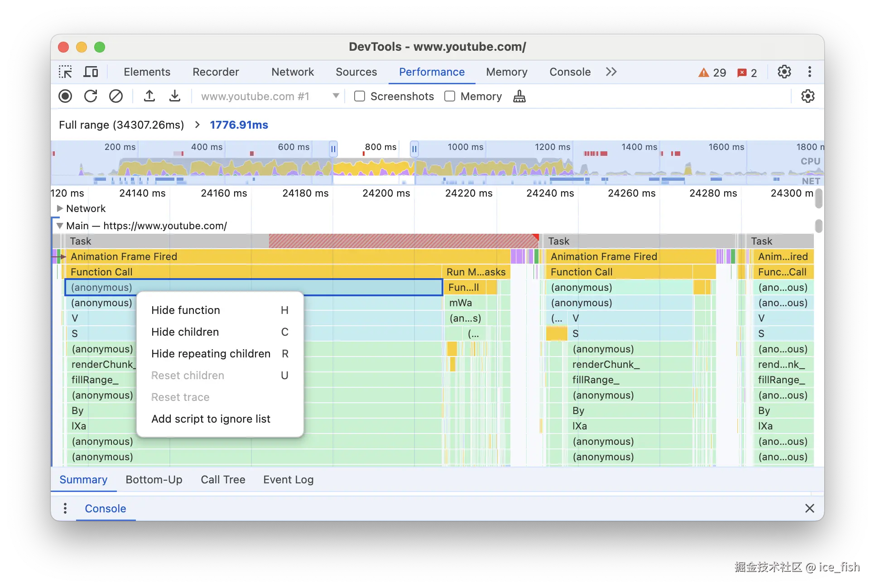Image resolution: width=875 pixels, height=588 pixels.
Task: Click the reload and record icon
Action: (91, 96)
